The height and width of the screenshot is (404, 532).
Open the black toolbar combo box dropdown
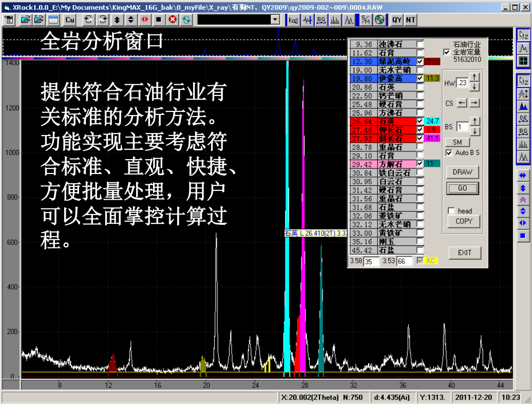tap(275, 20)
